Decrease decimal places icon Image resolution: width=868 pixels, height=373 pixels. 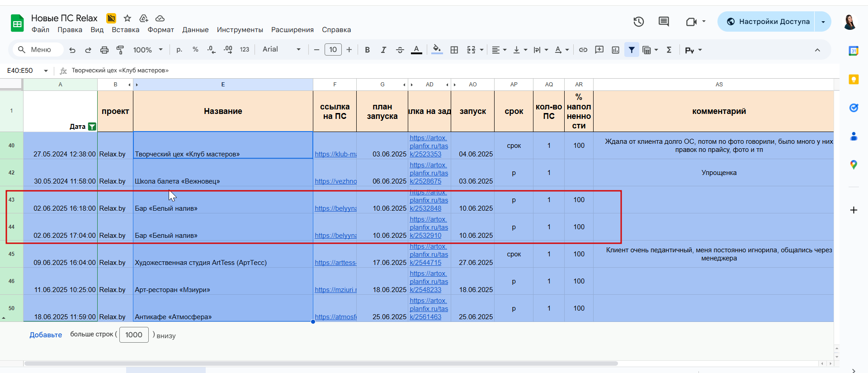pyautogui.click(x=211, y=50)
